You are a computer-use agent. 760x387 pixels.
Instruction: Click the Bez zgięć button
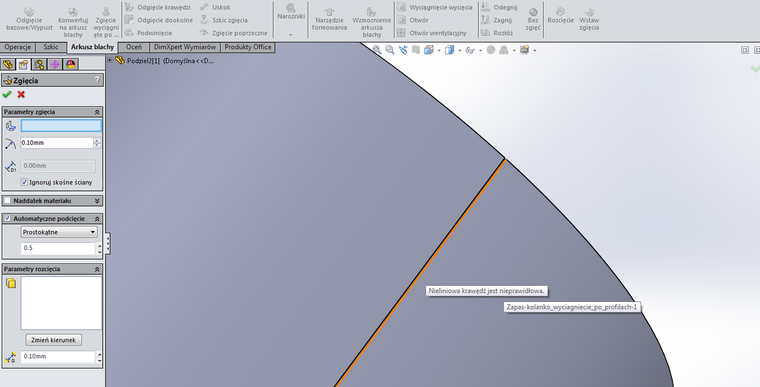(533, 19)
